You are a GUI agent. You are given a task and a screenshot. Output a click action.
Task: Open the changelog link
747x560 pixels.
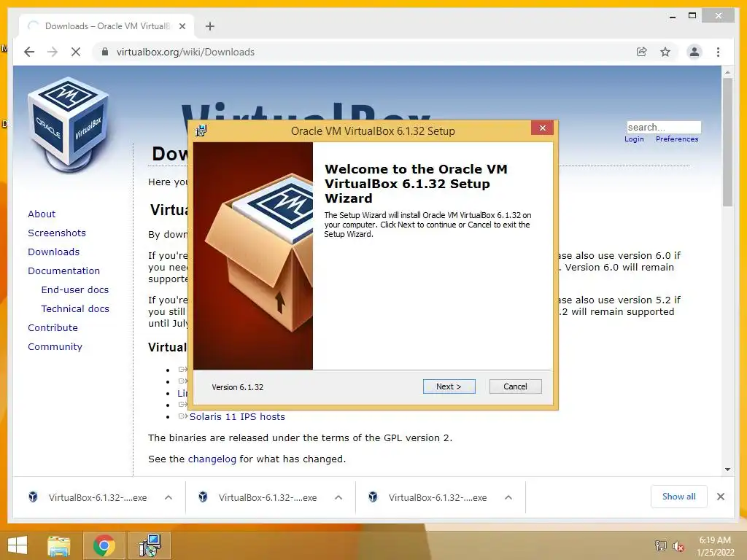212,459
